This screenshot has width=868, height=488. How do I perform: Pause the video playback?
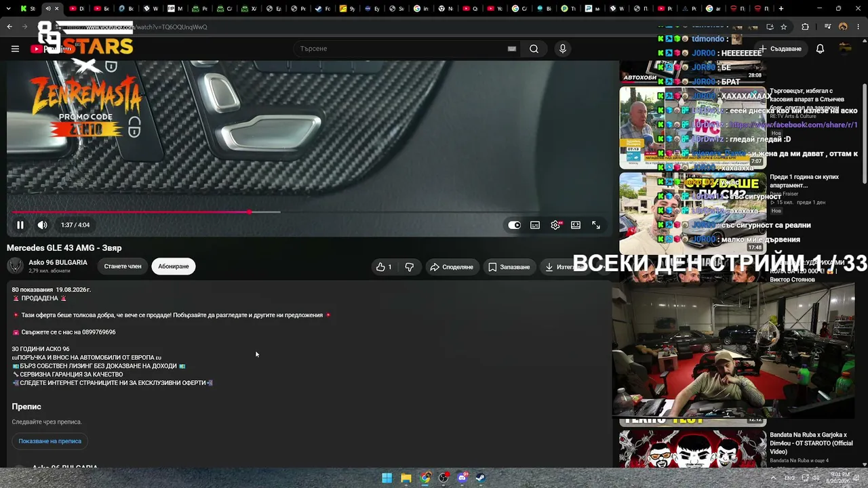(20, 225)
